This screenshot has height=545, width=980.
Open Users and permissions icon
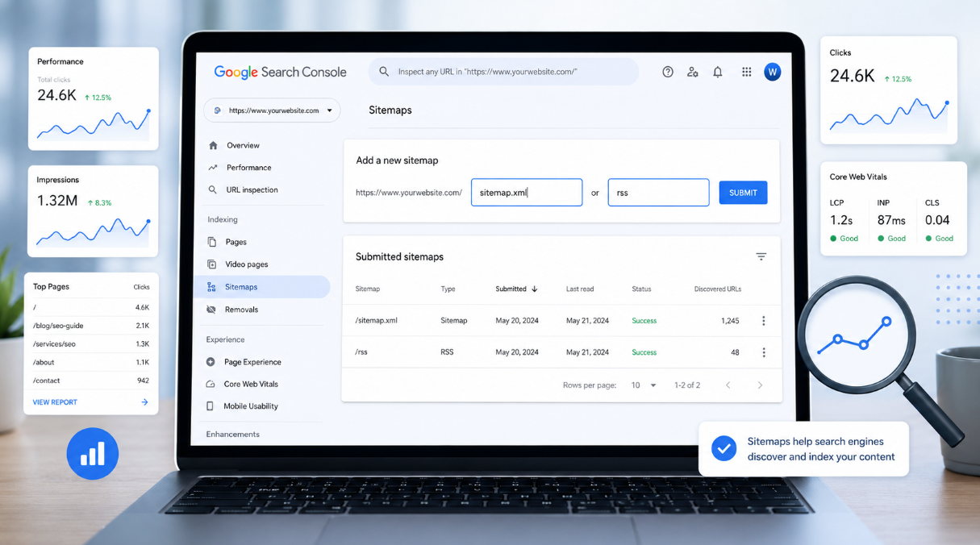point(692,72)
